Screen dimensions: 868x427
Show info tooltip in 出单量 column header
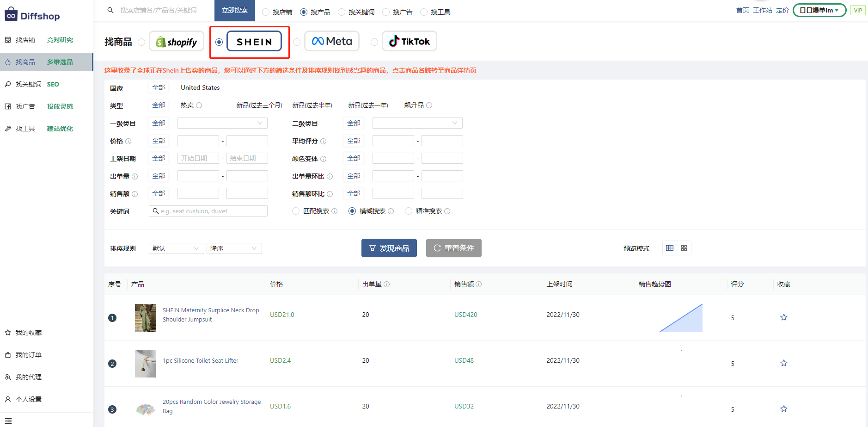click(x=387, y=285)
